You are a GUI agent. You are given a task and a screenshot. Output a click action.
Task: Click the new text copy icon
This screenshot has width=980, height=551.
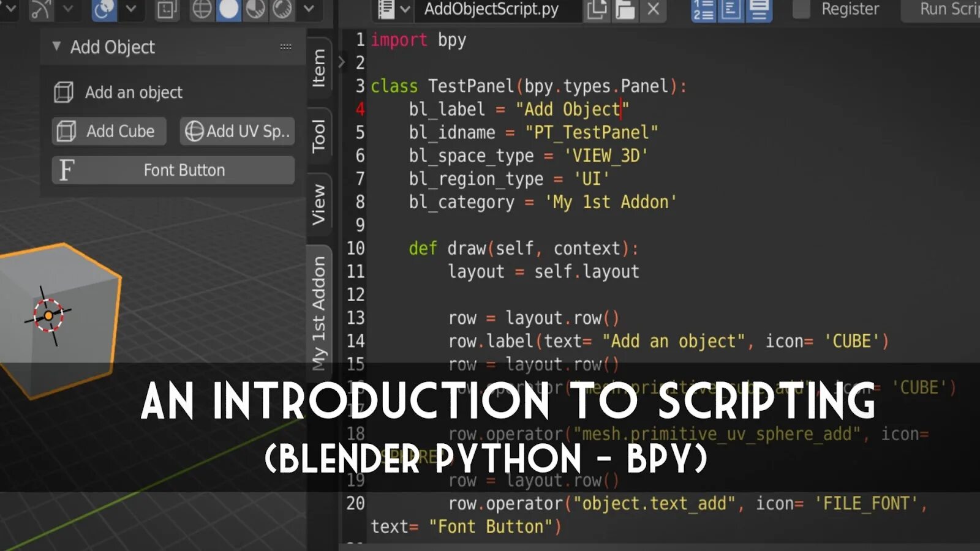pyautogui.click(x=596, y=9)
